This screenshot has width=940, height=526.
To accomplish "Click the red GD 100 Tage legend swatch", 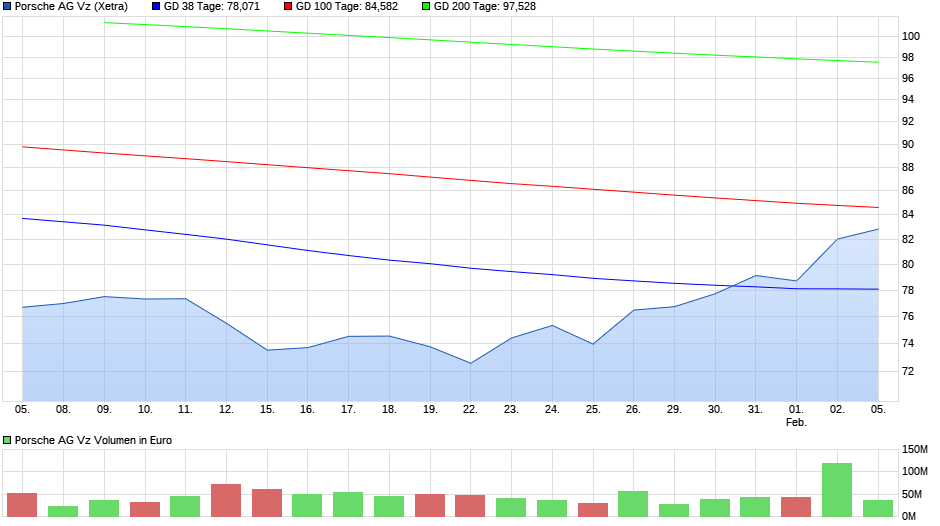I will (x=289, y=6).
